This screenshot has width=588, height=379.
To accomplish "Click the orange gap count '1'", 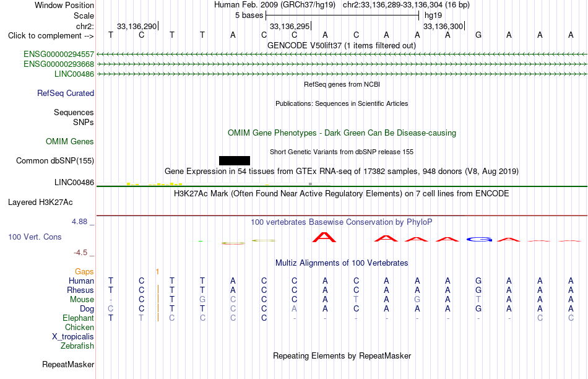I will click(157, 271).
